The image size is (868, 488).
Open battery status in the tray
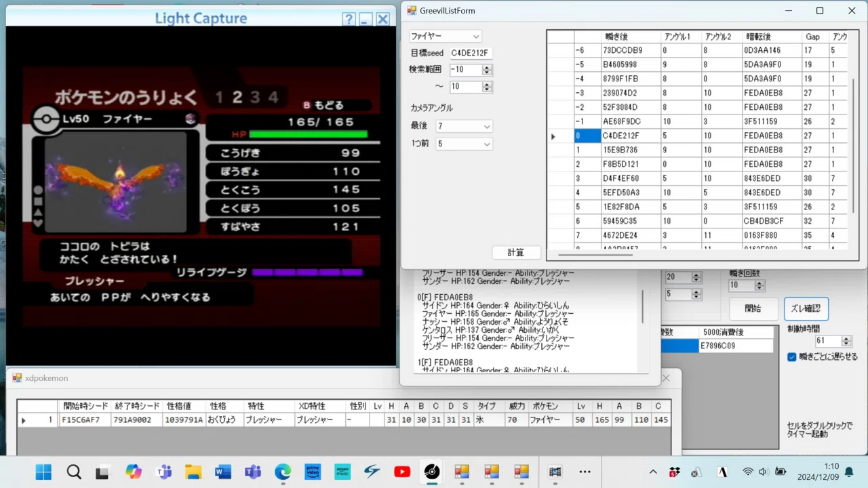coord(780,472)
